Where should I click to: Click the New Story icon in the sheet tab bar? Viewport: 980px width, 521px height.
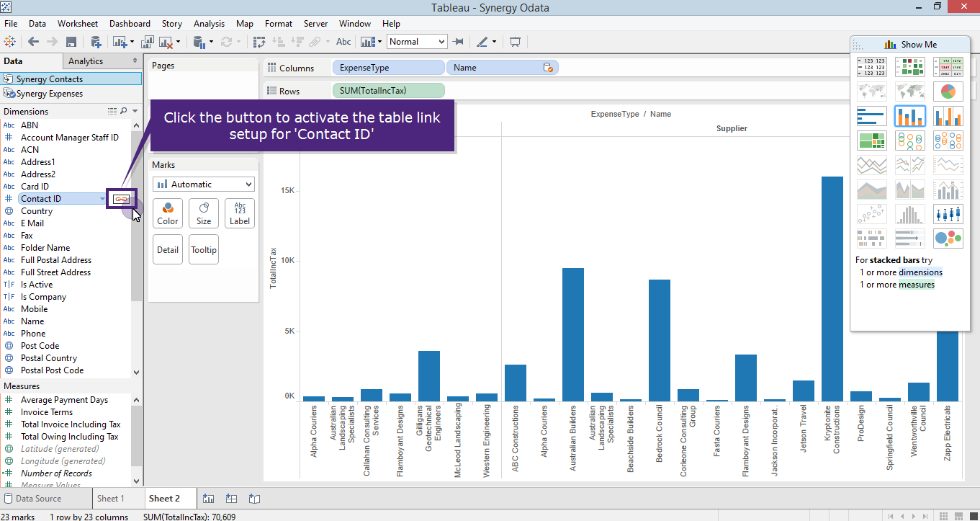click(x=254, y=498)
